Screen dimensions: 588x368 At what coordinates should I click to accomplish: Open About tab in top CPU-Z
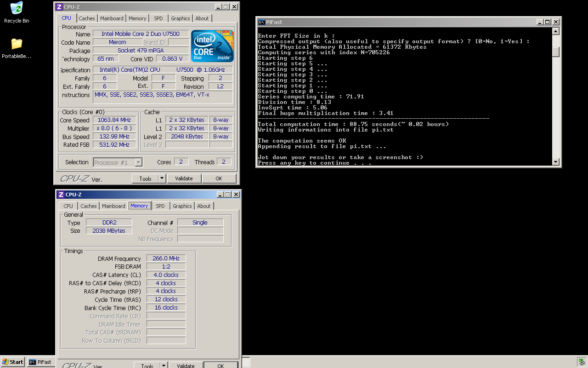[202, 18]
